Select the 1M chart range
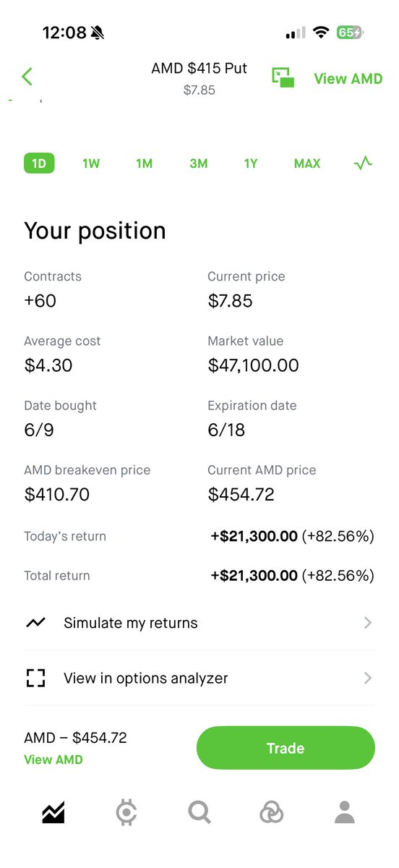Screen dimensions: 399x868 tap(145, 163)
